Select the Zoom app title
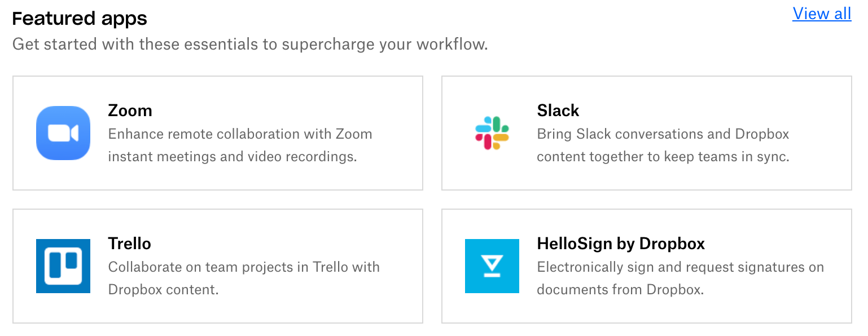 click(x=130, y=110)
